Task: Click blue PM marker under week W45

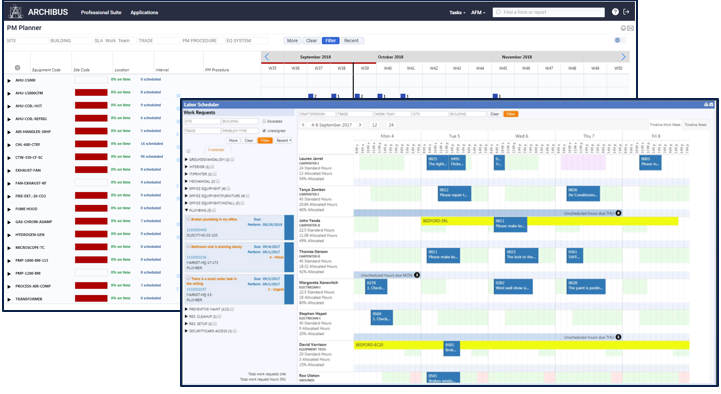Action: point(495,96)
